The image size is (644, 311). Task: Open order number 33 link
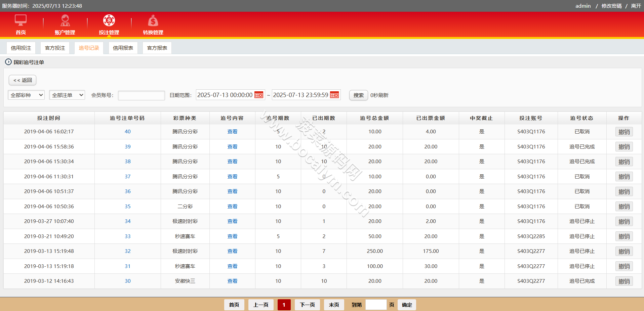128,236
